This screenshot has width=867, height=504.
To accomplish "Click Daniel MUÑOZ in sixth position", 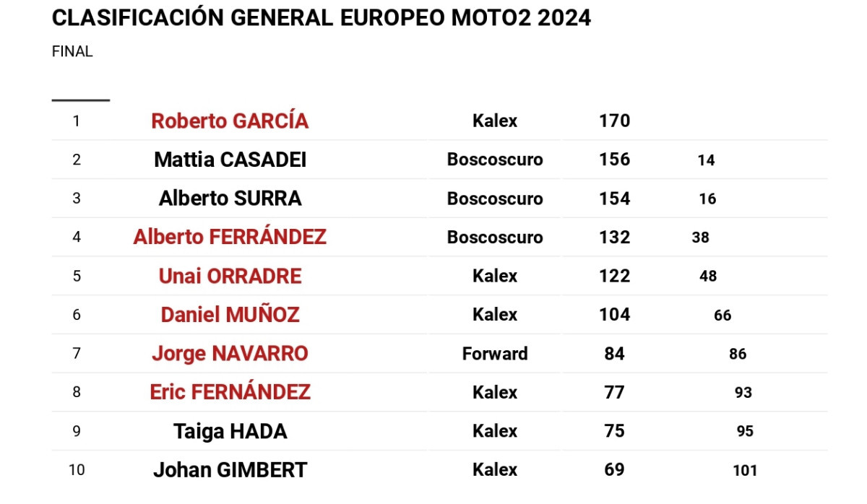I will pyautogui.click(x=230, y=315).
